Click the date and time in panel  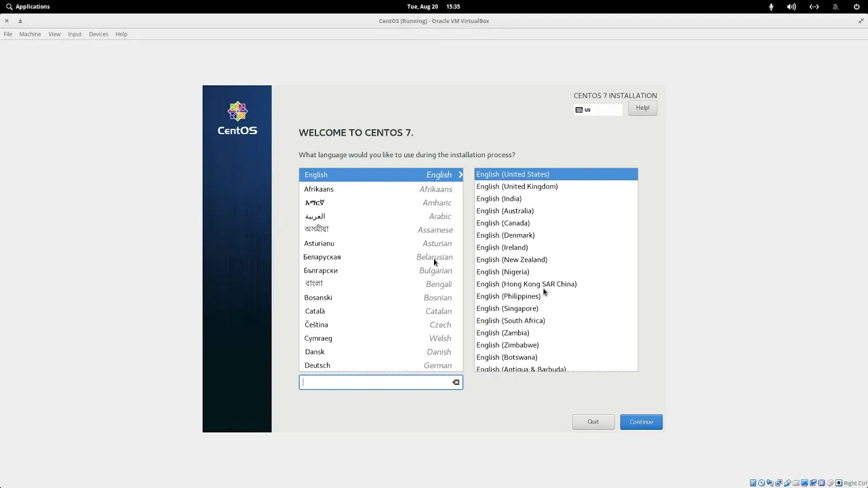[x=433, y=7]
